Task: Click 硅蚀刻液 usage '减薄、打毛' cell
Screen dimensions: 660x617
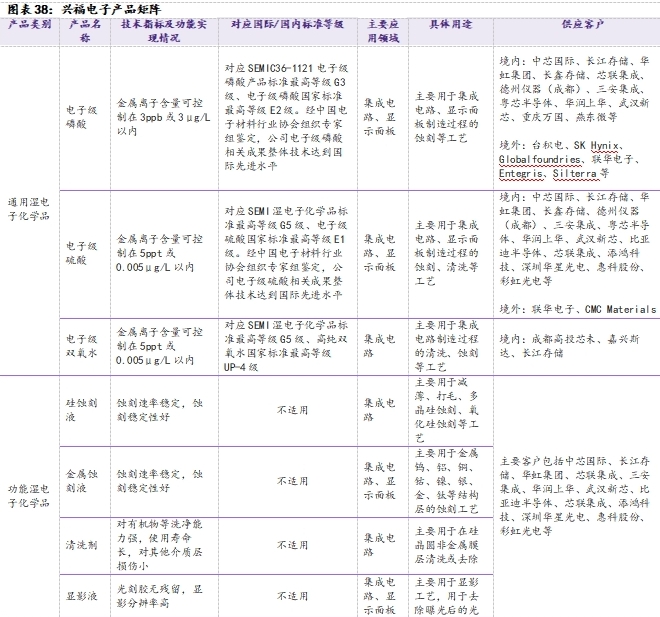Action: [x=447, y=410]
